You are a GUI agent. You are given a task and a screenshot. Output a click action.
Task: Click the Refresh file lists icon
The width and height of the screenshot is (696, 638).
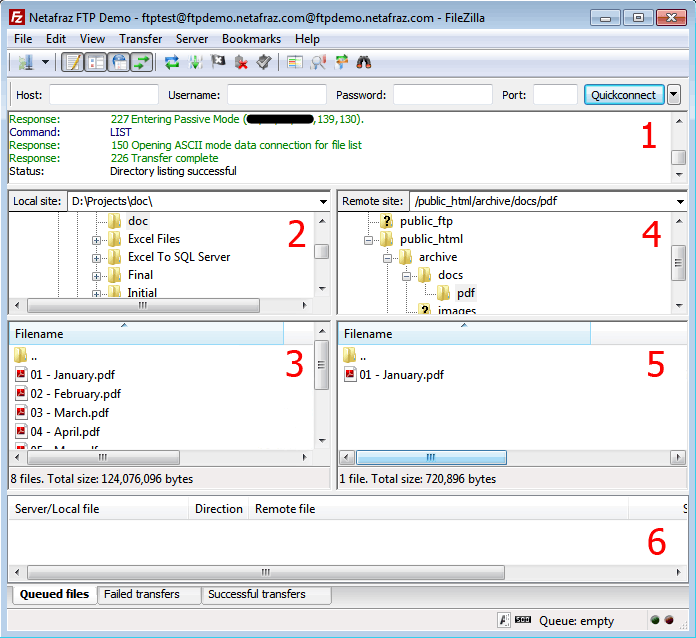click(x=172, y=62)
